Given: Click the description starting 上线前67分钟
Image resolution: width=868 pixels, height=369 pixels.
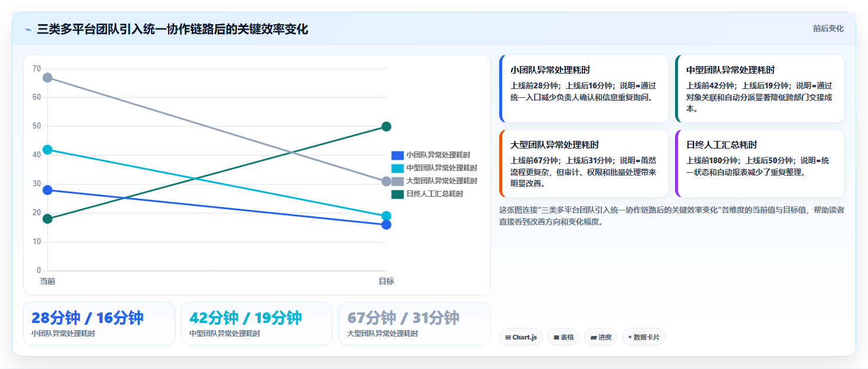Looking at the screenshot, I should (584, 172).
